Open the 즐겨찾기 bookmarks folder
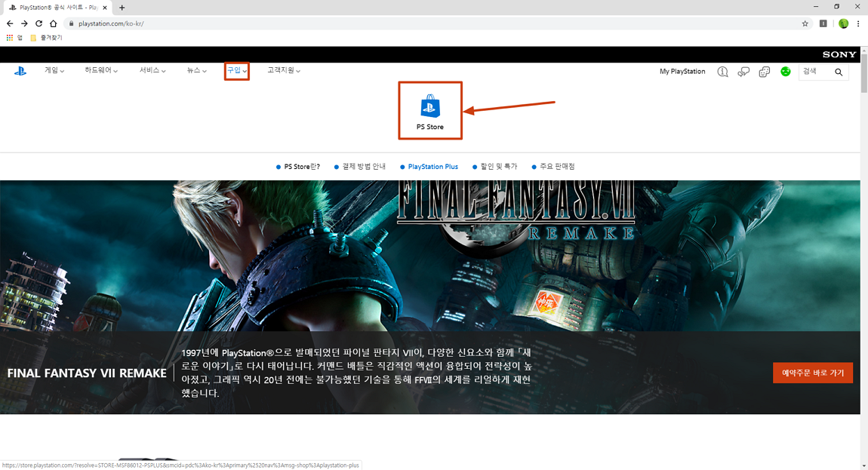This screenshot has height=470, width=868. coord(47,38)
